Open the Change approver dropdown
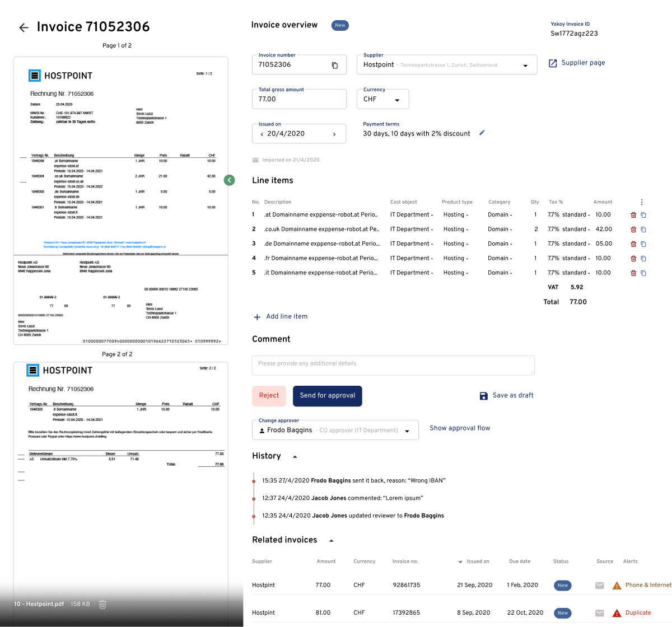 407,431
